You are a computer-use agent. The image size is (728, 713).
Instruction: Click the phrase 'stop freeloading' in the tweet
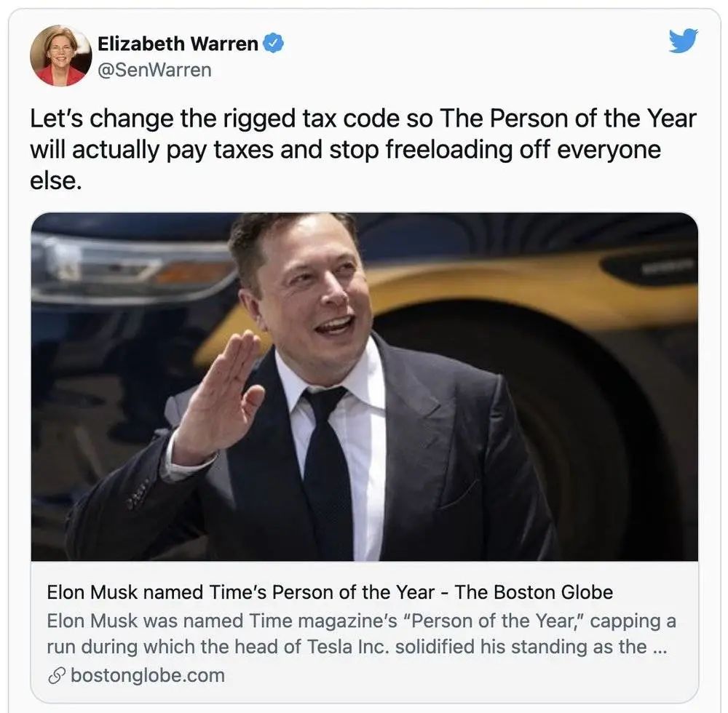(x=421, y=149)
